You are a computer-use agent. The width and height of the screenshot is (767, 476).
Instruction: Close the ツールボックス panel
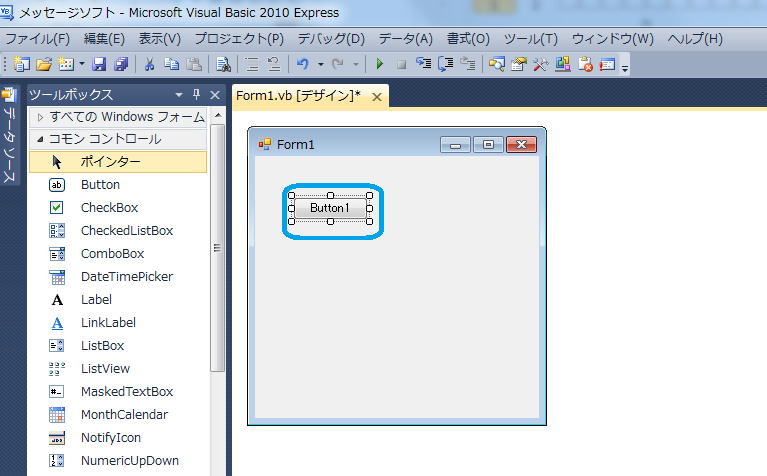(215, 94)
